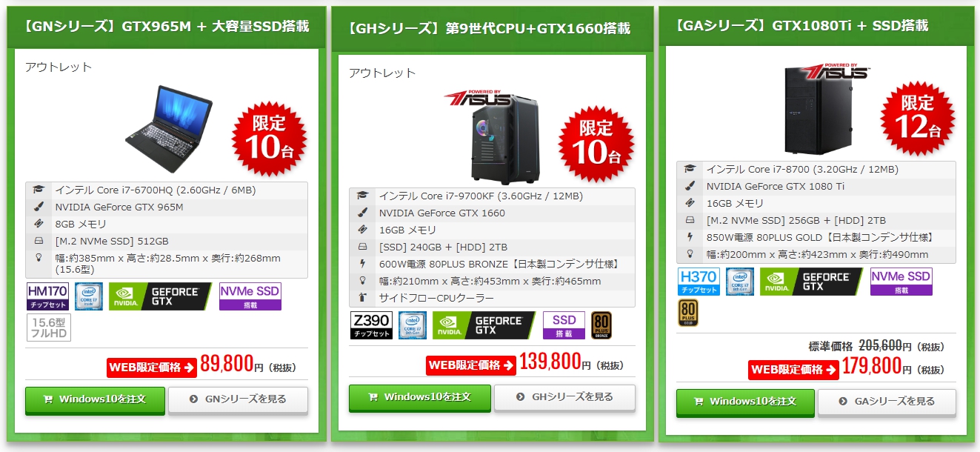Click the HM170 chipset badge

[48, 296]
